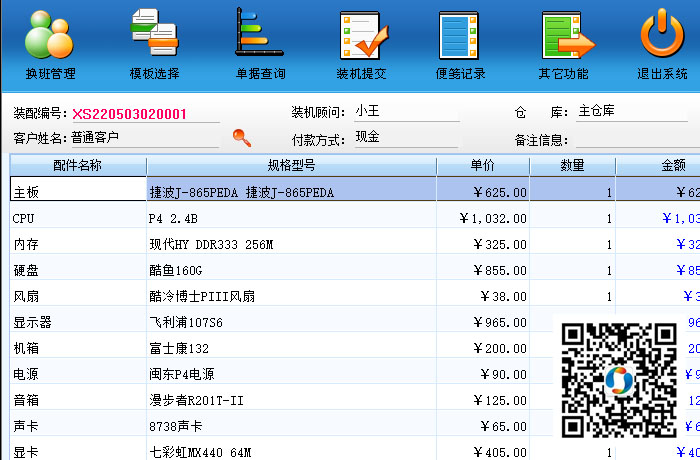Click specification 七彩虹MX440 64M

pyautogui.click(x=292, y=448)
